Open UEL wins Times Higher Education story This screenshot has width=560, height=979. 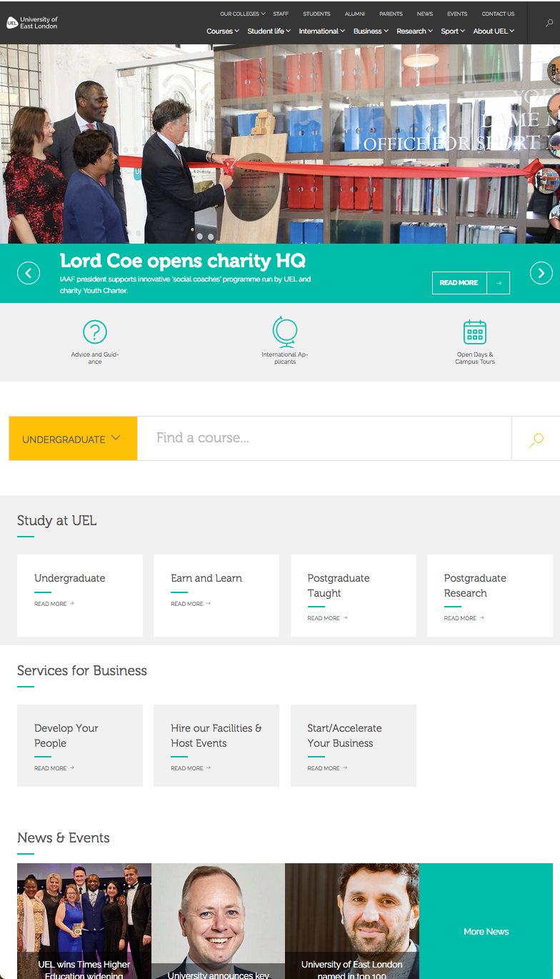pos(84,921)
